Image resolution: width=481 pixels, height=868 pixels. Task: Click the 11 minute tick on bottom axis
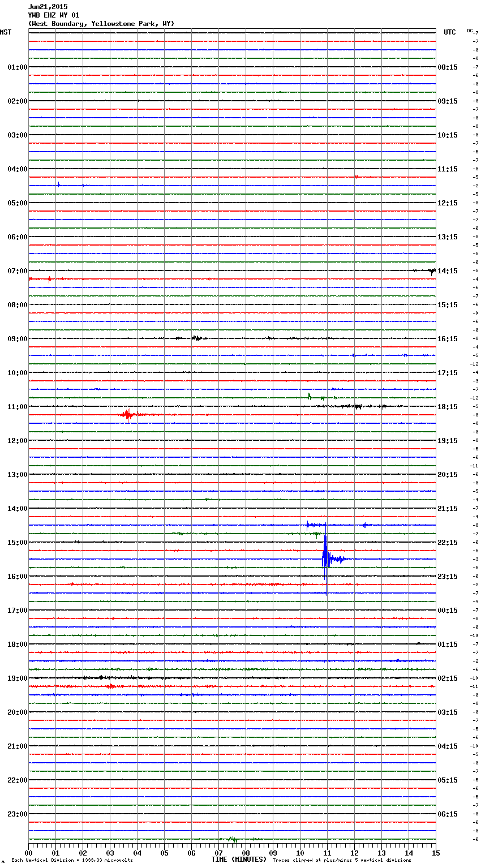coord(327,853)
